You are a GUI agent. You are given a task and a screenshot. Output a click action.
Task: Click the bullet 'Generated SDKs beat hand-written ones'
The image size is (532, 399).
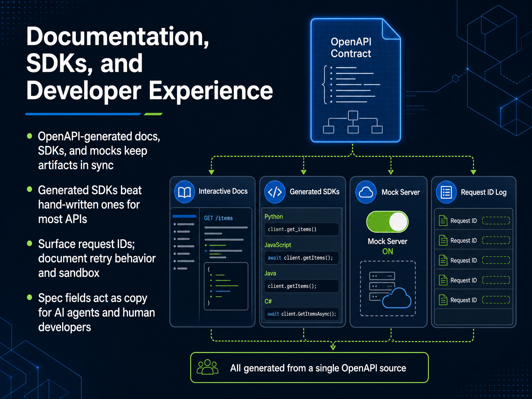90,205
